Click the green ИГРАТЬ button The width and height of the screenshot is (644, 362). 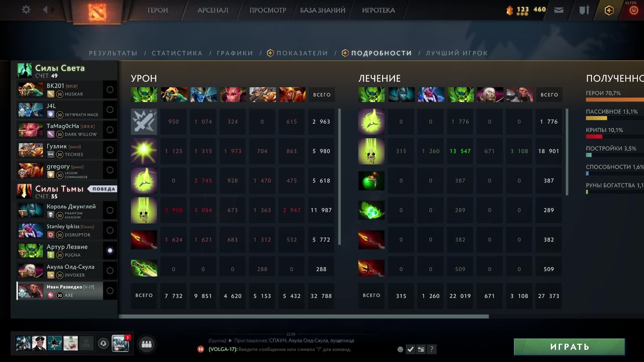[569, 347]
